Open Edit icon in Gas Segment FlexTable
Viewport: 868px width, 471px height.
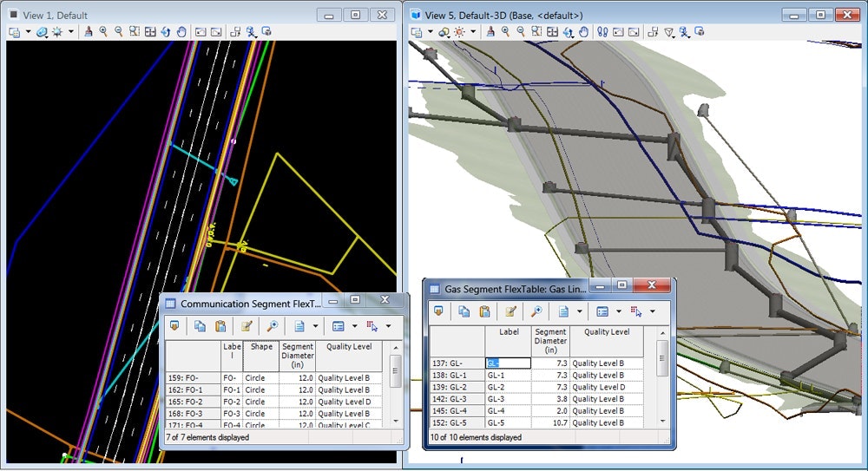point(511,311)
